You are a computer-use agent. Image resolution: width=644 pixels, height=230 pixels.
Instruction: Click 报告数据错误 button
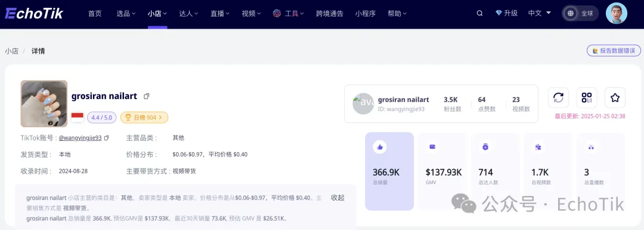(x=614, y=51)
